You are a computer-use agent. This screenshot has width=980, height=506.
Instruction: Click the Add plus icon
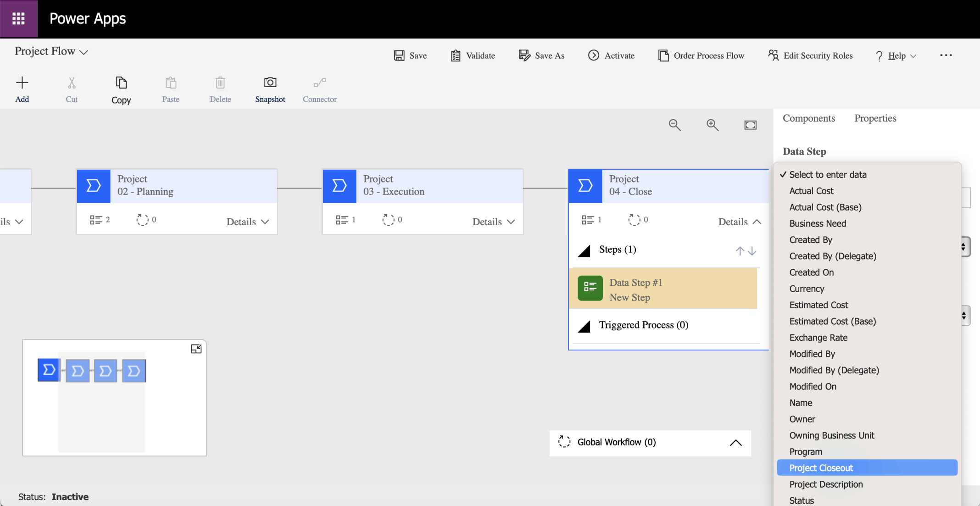(22, 83)
